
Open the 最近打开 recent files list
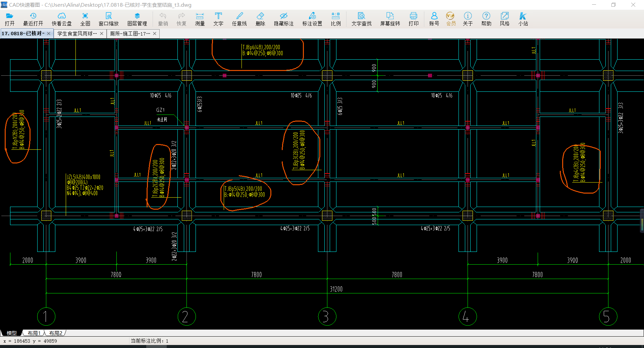(x=33, y=19)
